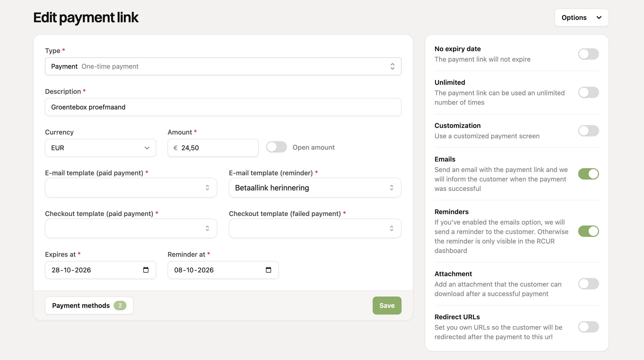Open Checkout template (failed payment) dropdown
This screenshot has height=360, width=644.
pos(315,228)
